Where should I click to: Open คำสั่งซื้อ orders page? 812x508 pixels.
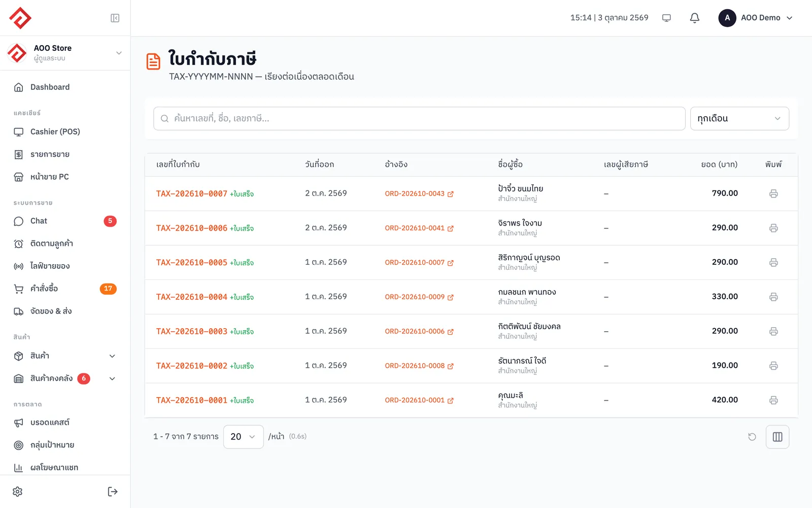65,289
